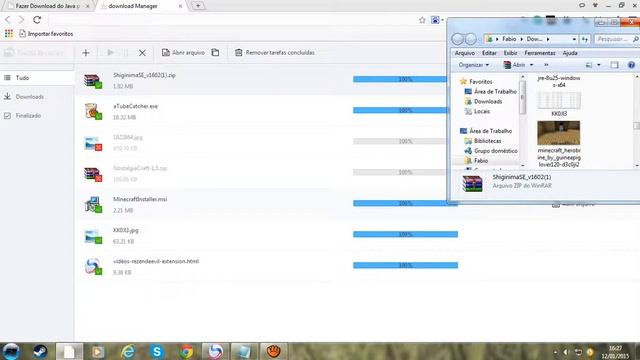
Task: Click the progress bar of videos-rezendeevil-extension.html
Action: pos(405,265)
